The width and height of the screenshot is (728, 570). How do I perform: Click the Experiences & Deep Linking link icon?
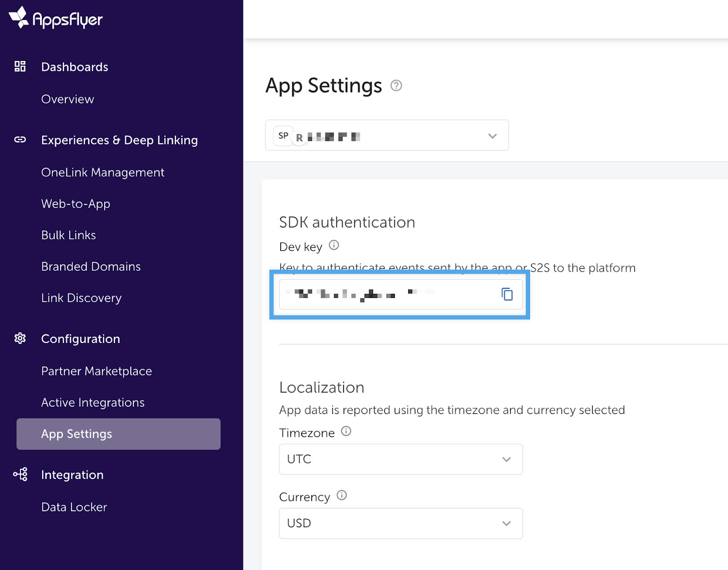(20, 140)
